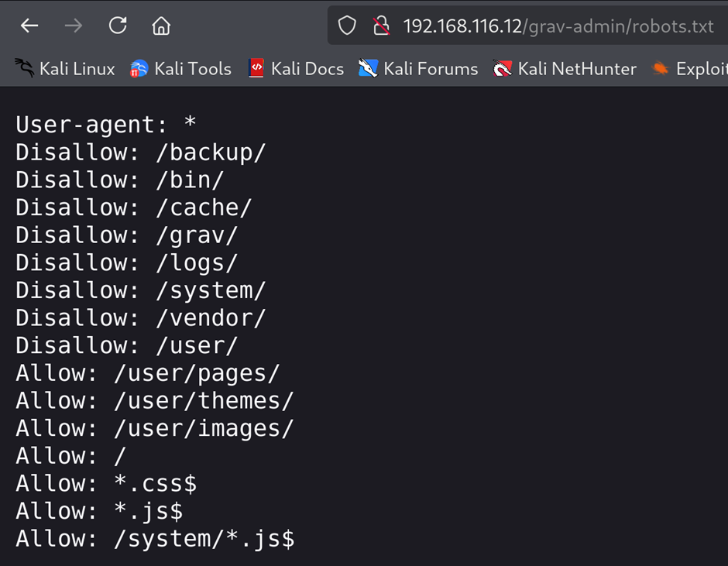The width and height of the screenshot is (728, 566).
Task: Open the tracking protection shield panel
Action: pos(347,26)
